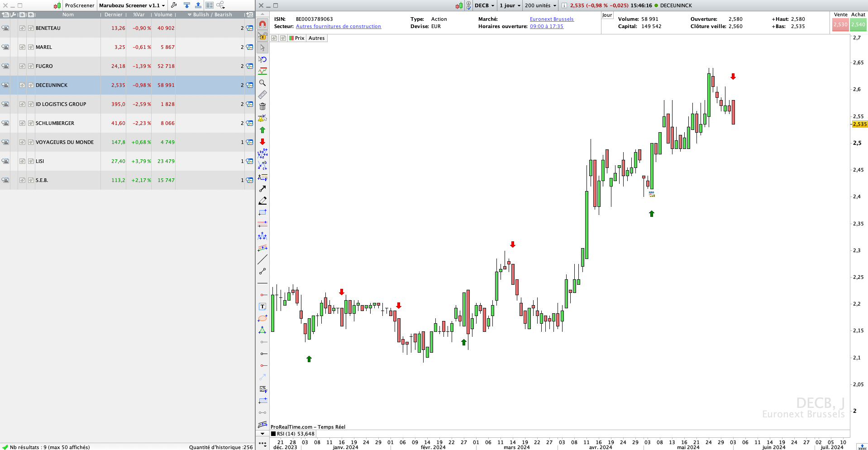Open the chart icon on S.E.B. row
This screenshot has height=450, width=868.
(249, 180)
